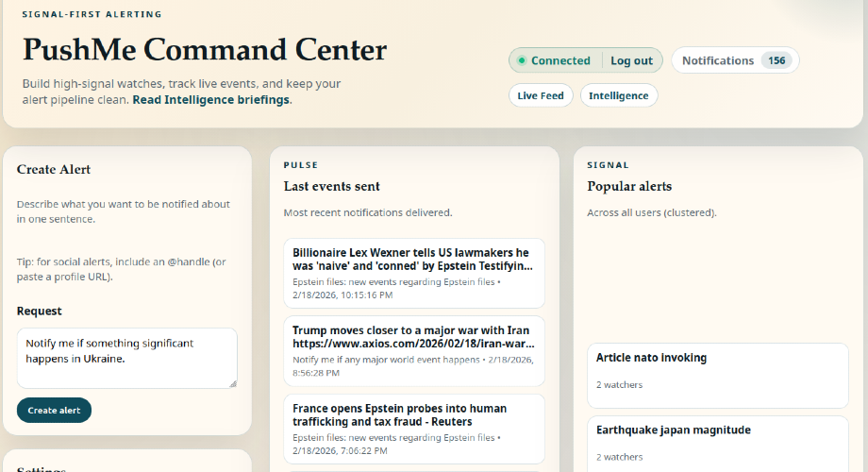Click 2 watchers under Earthquake japan magnitude
The width and height of the screenshot is (868, 472).
[620, 457]
